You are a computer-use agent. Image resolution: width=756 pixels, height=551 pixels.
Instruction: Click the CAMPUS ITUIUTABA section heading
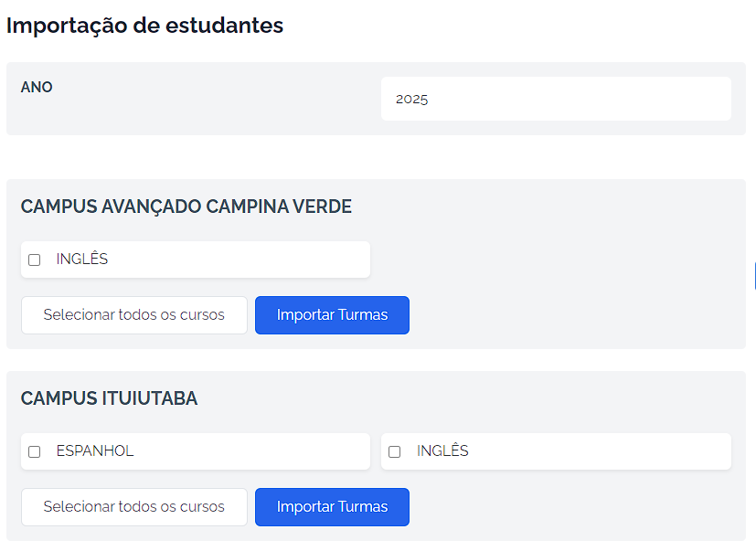109,398
